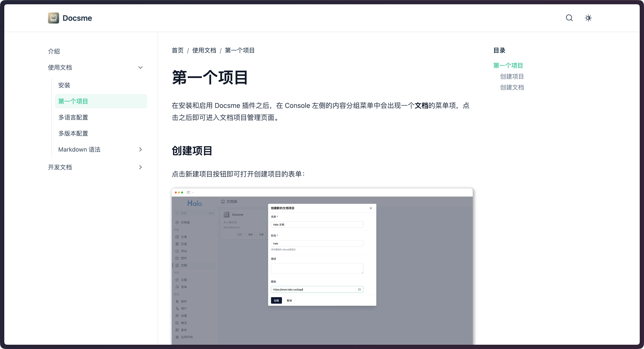
Task: Select 多版本配置 in the sidebar
Action: pyautogui.click(x=73, y=134)
